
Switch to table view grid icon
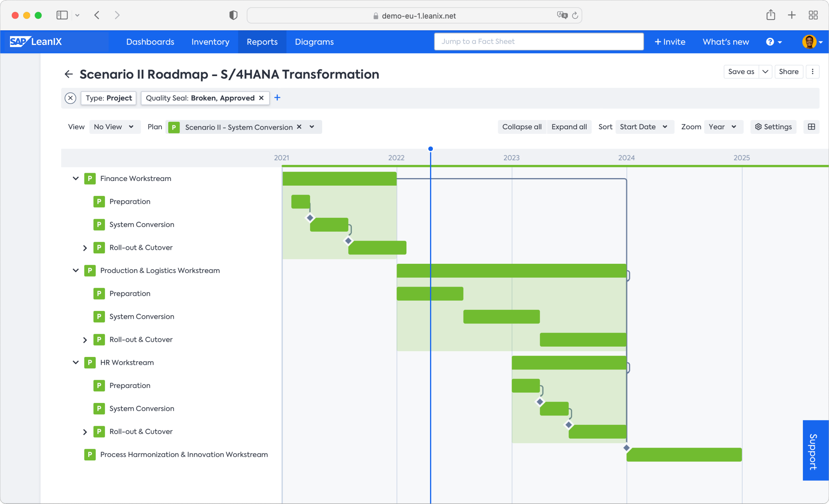coord(811,127)
